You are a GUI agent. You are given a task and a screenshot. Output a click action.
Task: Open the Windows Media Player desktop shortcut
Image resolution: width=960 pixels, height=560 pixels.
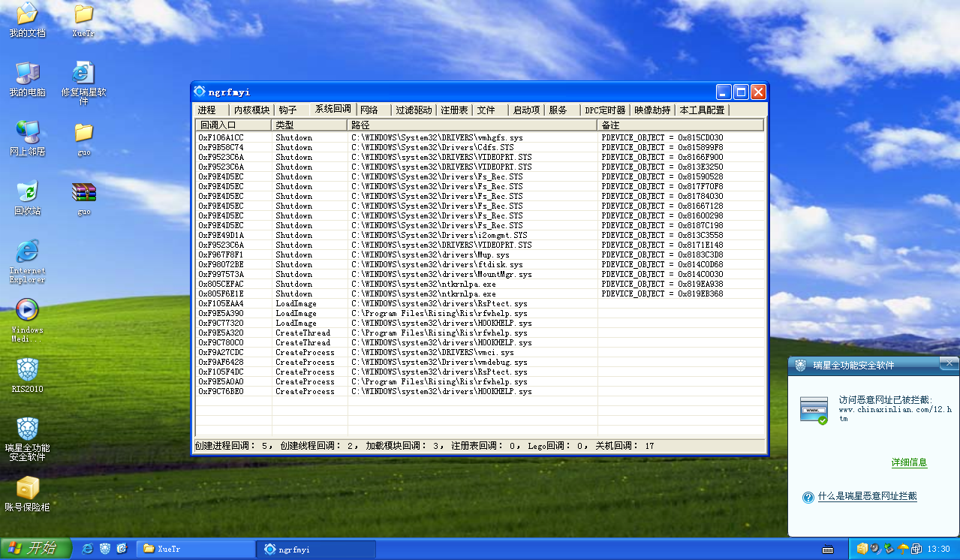click(x=27, y=320)
